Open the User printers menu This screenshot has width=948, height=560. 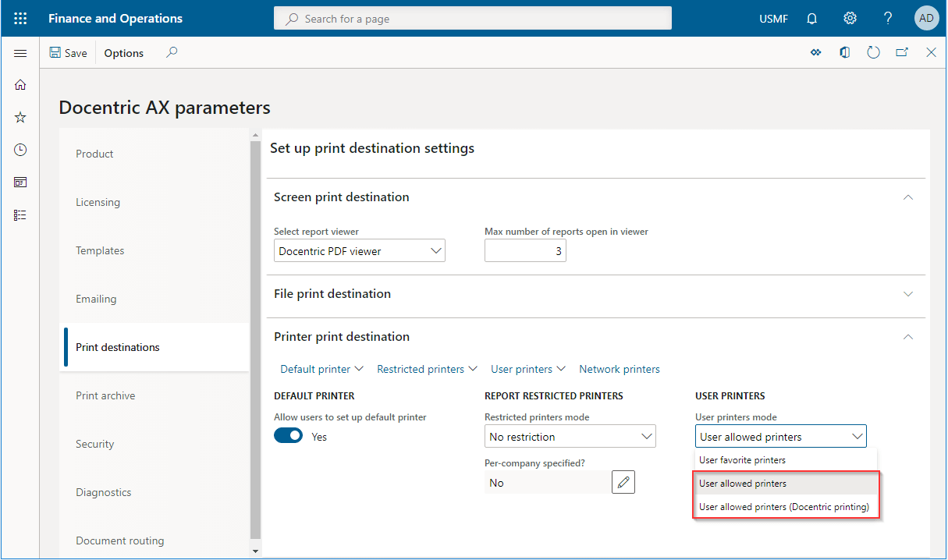(527, 369)
